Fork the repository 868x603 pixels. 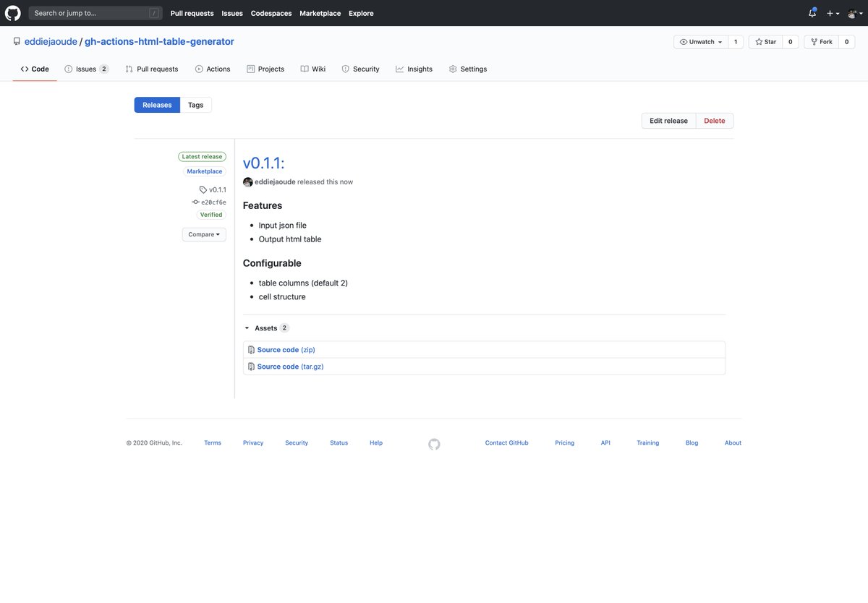821,42
